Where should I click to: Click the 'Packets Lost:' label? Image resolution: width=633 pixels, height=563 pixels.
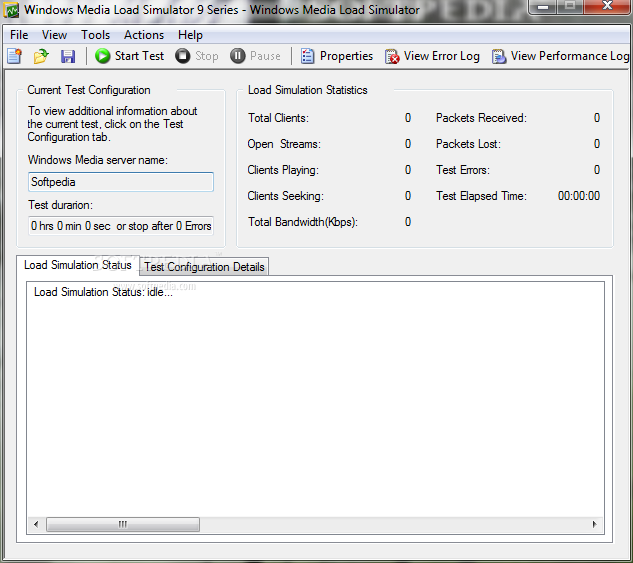468,144
